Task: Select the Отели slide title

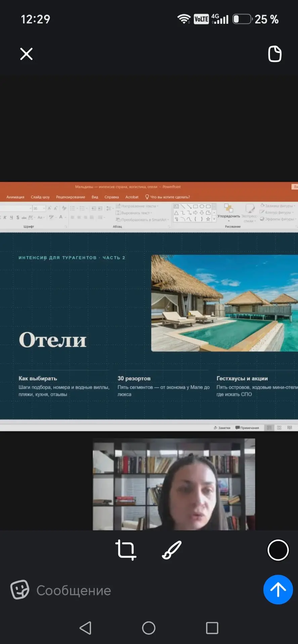Action: 53,340
